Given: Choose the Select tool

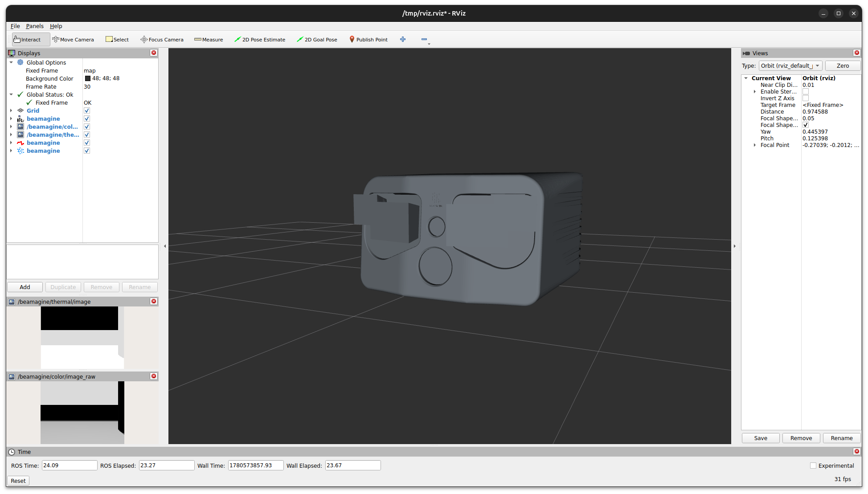Looking at the screenshot, I should pos(117,40).
